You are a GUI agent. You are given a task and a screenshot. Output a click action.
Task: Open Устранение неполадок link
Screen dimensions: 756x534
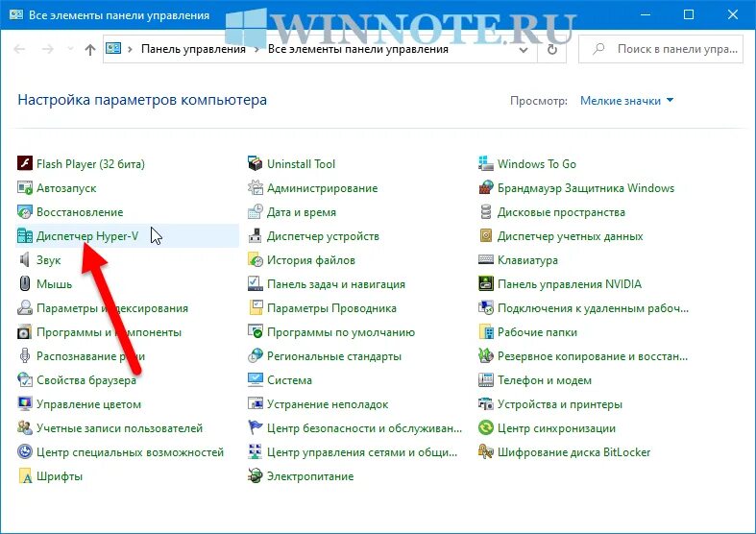(328, 404)
